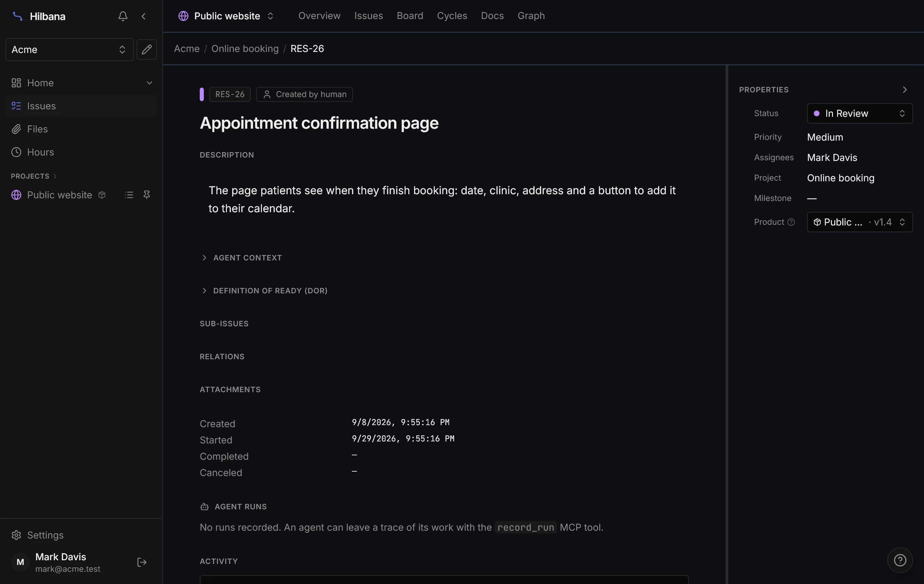Click the purple status color bar
Viewport: 924px width, 584px height.
click(201, 94)
